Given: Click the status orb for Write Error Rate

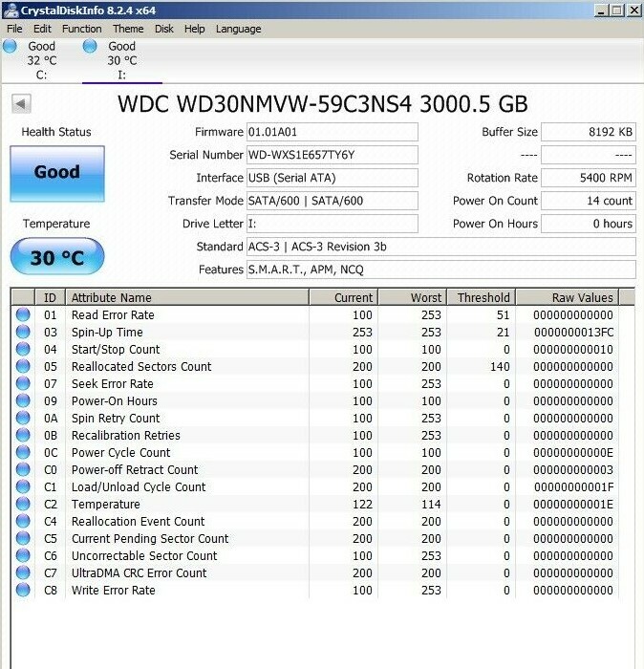Looking at the screenshot, I should pos(23,590).
